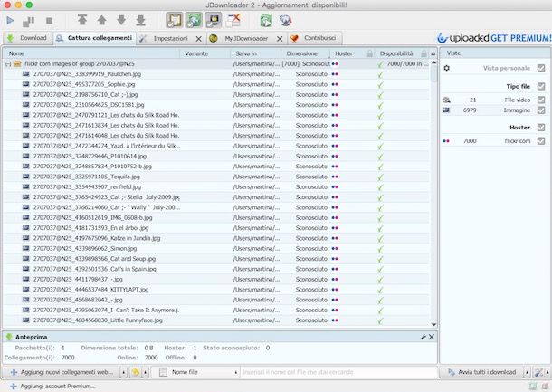The image size is (552, 392).
Task: Click Aggiungi nuovi collegamenti web button
Action: tap(62, 372)
